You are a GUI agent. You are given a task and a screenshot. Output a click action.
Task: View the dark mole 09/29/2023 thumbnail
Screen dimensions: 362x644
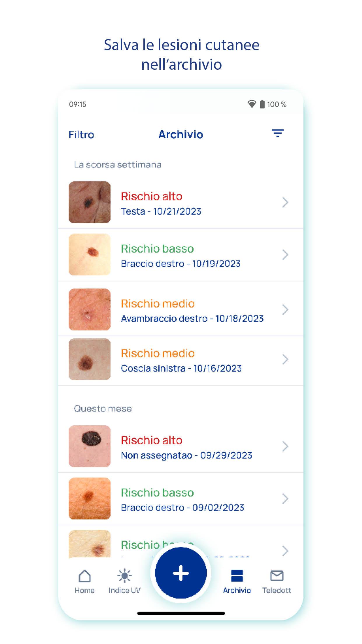coord(89,446)
